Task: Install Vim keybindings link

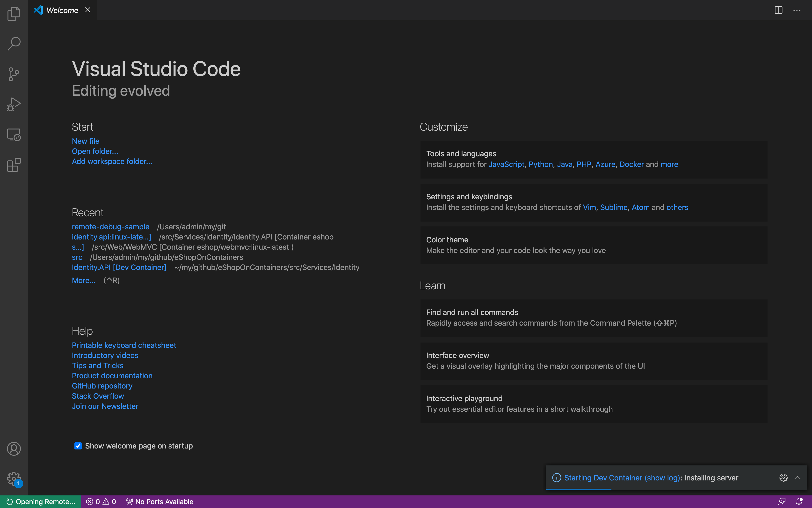Action: click(x=589, y=207)
